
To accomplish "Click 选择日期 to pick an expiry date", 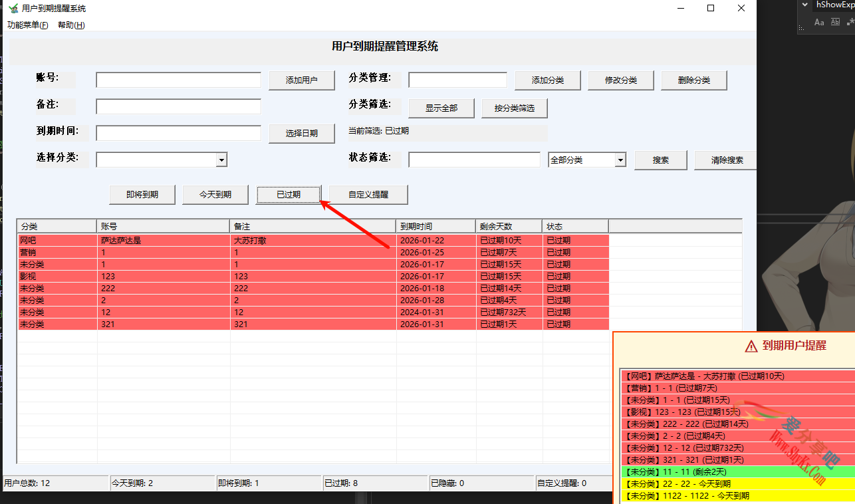I will click(301, 133).
